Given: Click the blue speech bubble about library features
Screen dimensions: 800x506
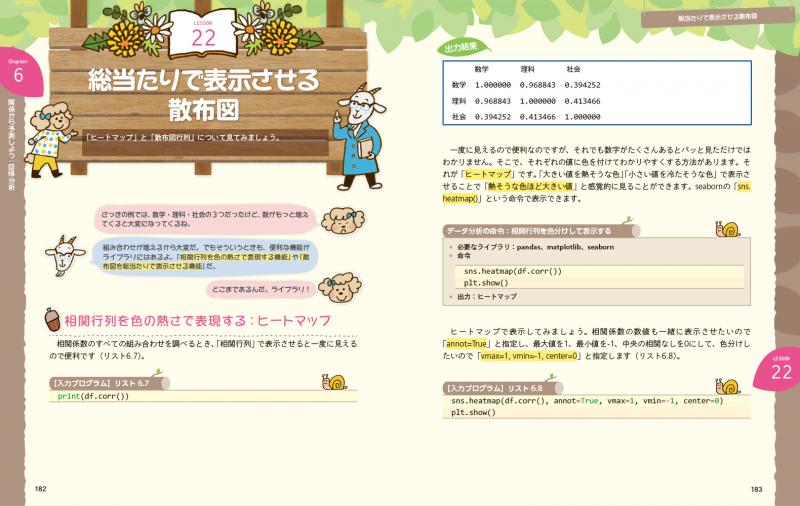Looking at the screenshot, I should tap(200, 256).
